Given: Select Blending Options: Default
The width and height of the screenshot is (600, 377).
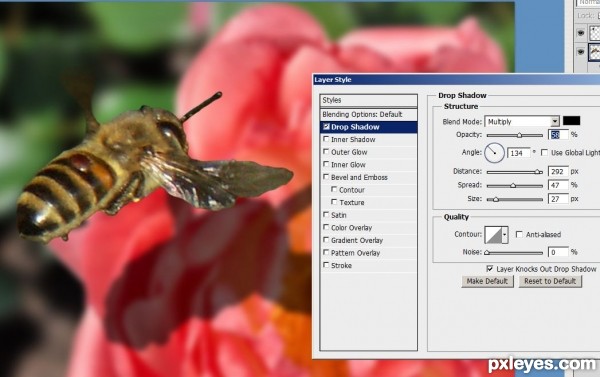Looking at the screenshot, I should pyautogui.click(x=368, y=114).
